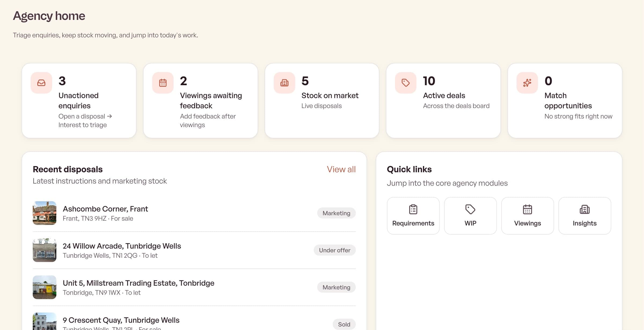Click 'Tunbridge Wells, TN1 2QG · To let' text
Viewport: 644px width, 330px height.
tap(110, 256)
